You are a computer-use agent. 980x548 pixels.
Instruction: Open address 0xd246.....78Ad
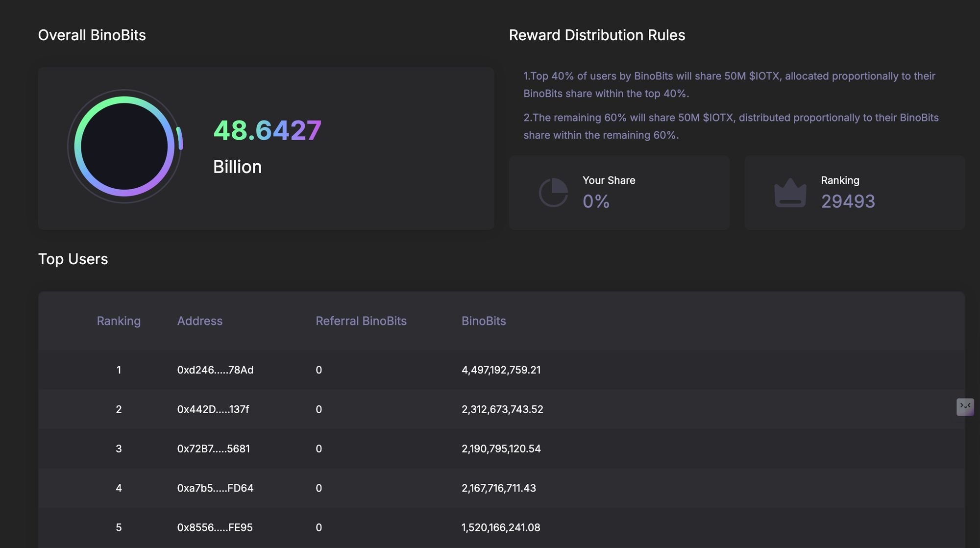point(215,370)
